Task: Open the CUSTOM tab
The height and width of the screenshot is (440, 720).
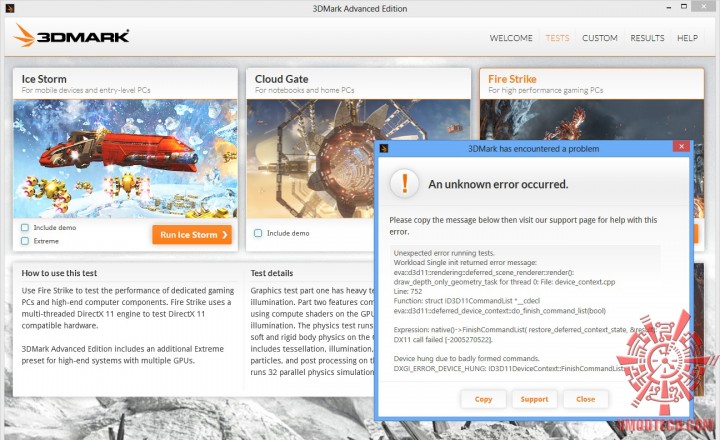Action: tap(600, 38)
